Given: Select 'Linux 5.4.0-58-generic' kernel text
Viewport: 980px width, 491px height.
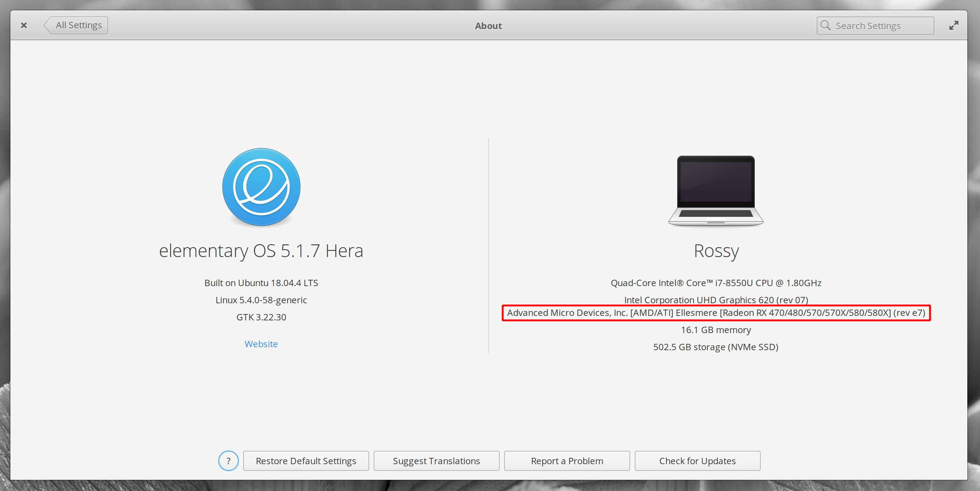Looking at the screenshot, I should tap(261, 300).
